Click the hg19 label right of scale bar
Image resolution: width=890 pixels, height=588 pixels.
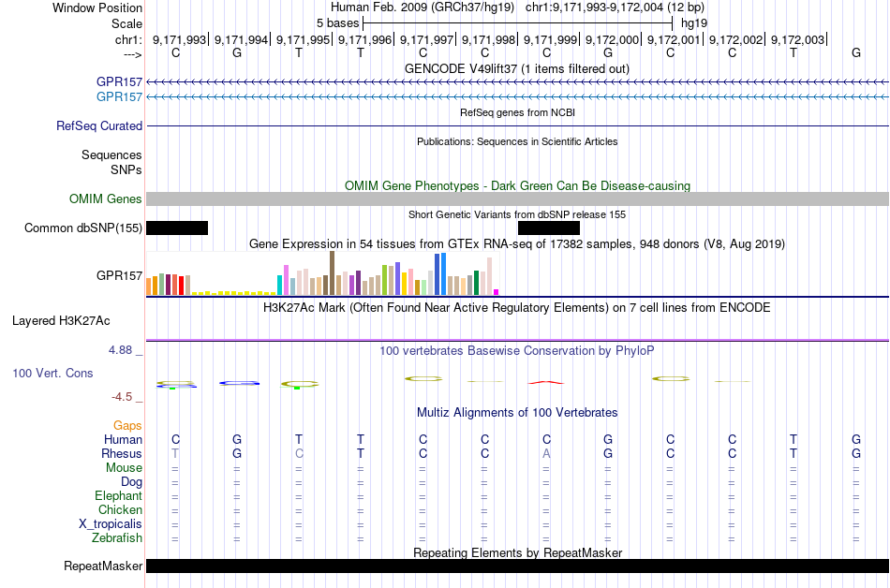(694, 23)
